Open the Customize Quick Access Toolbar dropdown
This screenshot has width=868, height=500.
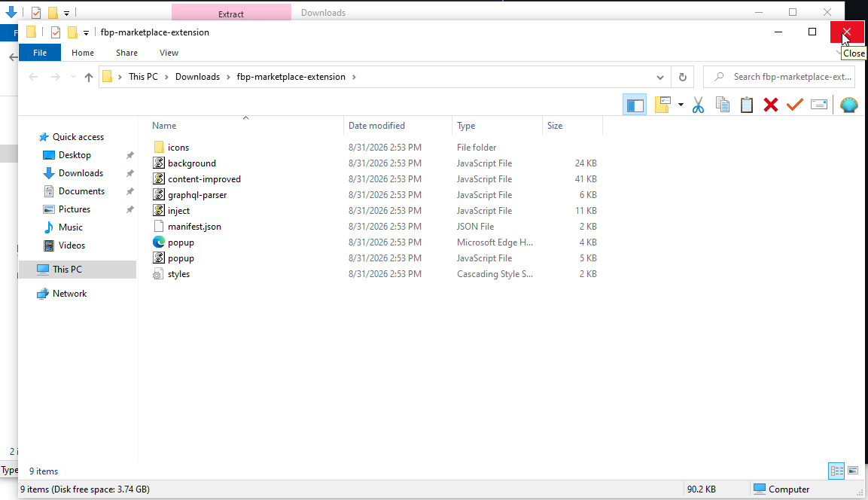(86, 32)
